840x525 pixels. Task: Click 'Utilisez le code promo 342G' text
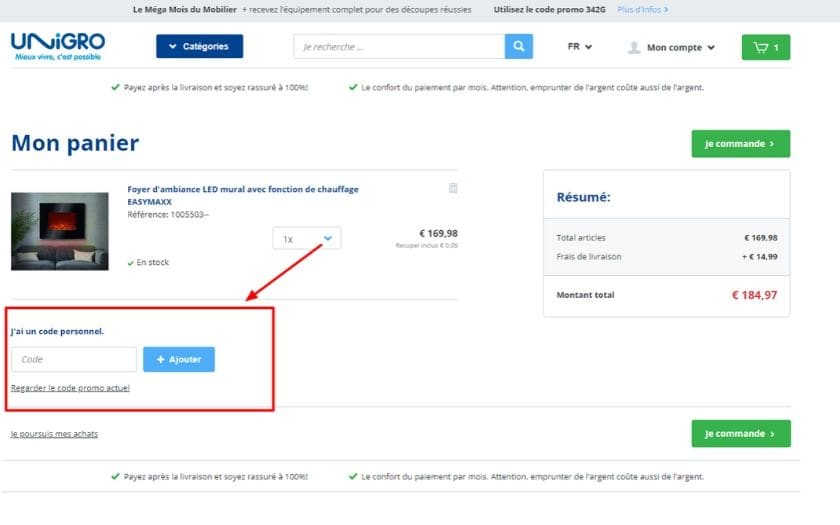pyautogui.click(x=550, y=10)
